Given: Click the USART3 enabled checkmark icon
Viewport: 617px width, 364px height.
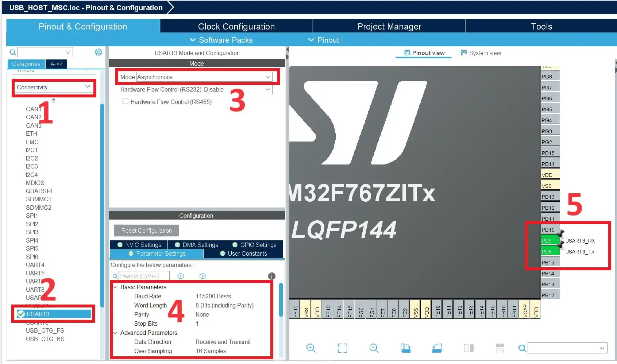Looking at the screenshot, I should [x=21, y=314].
